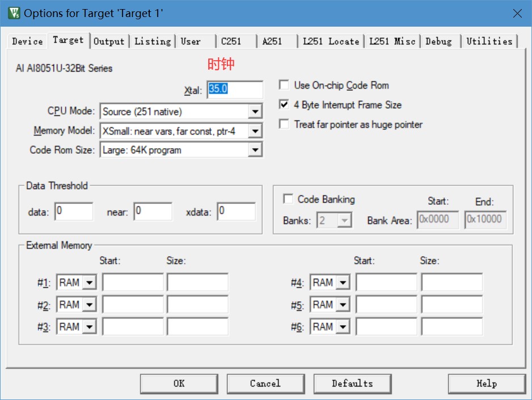Click external memory #3 Start field
The width and height of the screenshot is (532, 400).
[x=133, y=327]
